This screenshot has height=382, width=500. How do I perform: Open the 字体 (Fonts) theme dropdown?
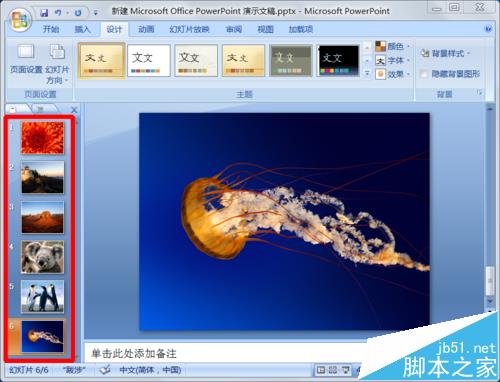click(x=392, y=60)
